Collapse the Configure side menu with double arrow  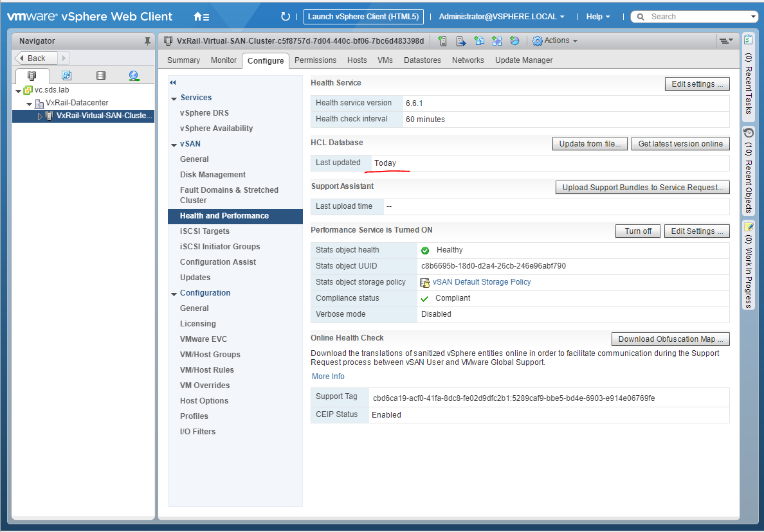pos(173,82)
